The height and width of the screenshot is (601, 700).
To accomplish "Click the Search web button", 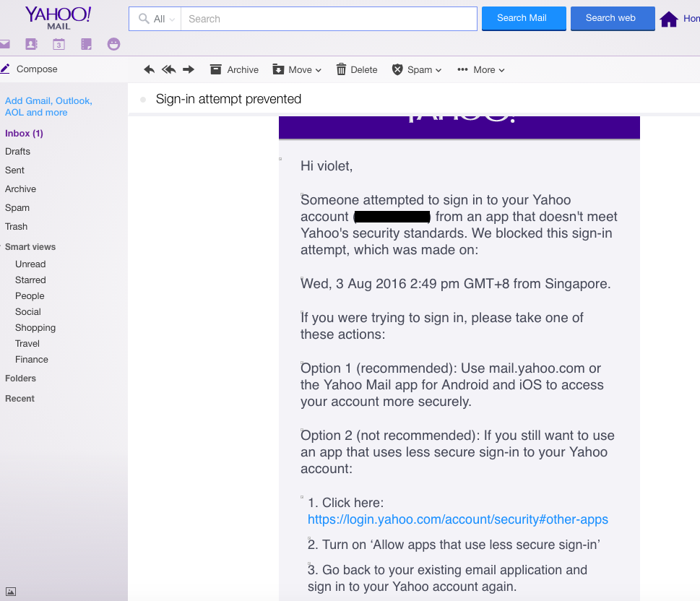I will click(613, 18).
